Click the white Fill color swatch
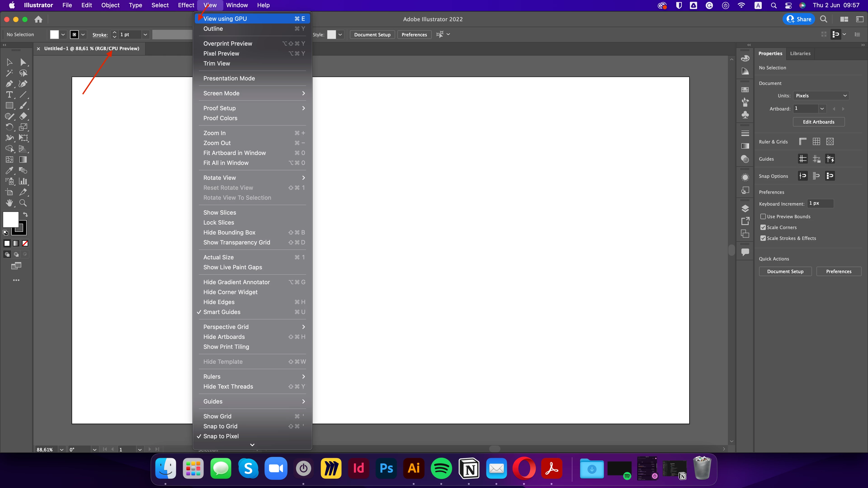The image size is (868, 488). [x=10, y=220]
